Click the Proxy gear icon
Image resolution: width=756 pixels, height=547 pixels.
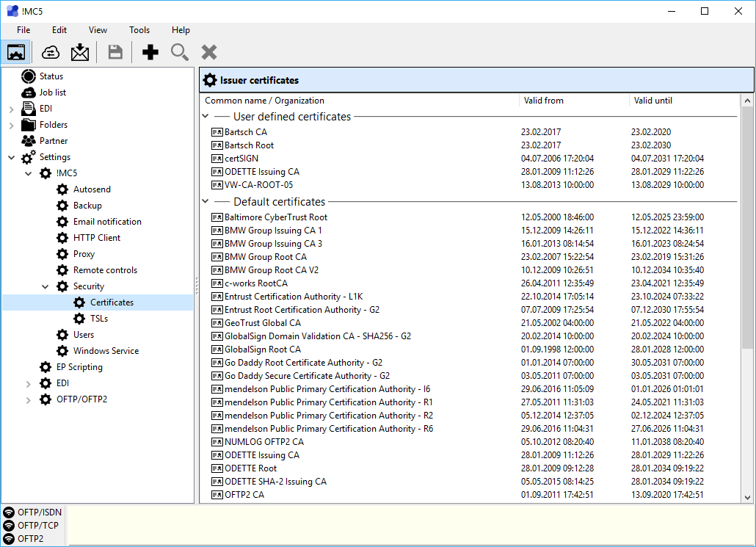(62, 254)
